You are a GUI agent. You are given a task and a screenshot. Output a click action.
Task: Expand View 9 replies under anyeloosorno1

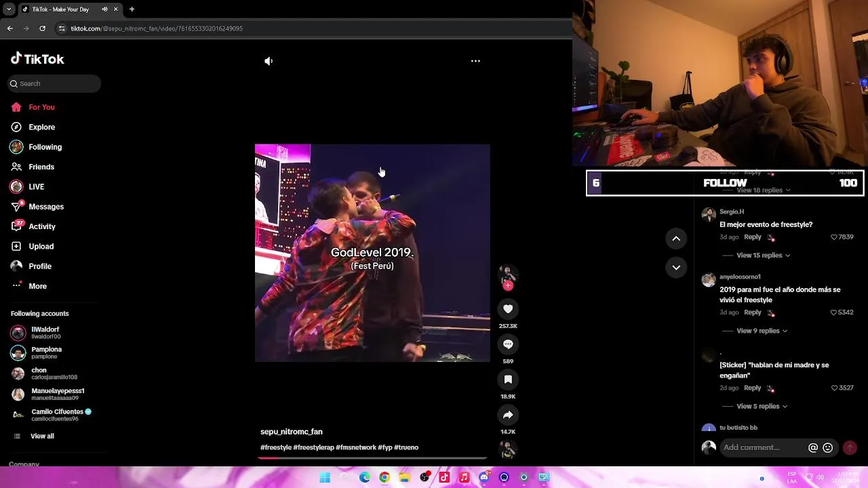point(762,331)
